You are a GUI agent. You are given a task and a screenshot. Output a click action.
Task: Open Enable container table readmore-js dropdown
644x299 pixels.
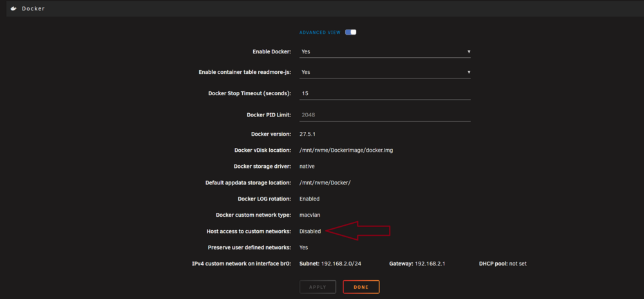point(385,72)
